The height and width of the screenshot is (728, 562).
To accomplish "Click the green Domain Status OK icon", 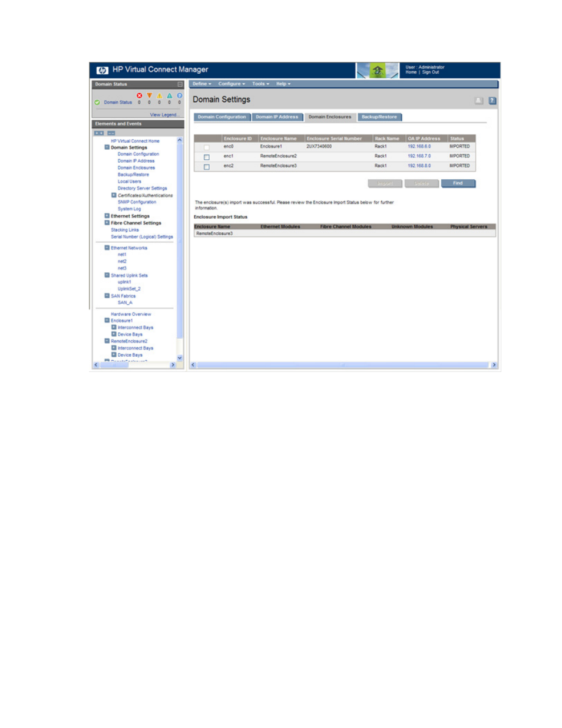I will [97, 103].
